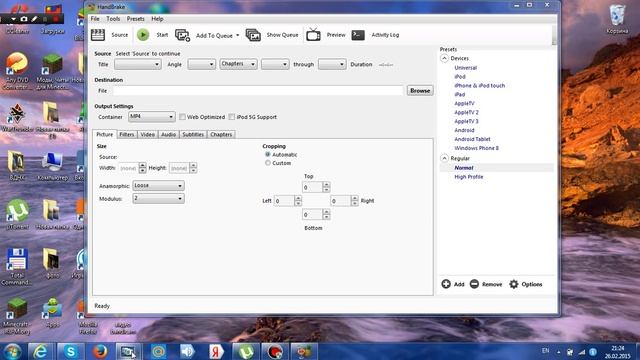Click the camera icon in recorder bar
640x360 pixels.
[24, 19]
